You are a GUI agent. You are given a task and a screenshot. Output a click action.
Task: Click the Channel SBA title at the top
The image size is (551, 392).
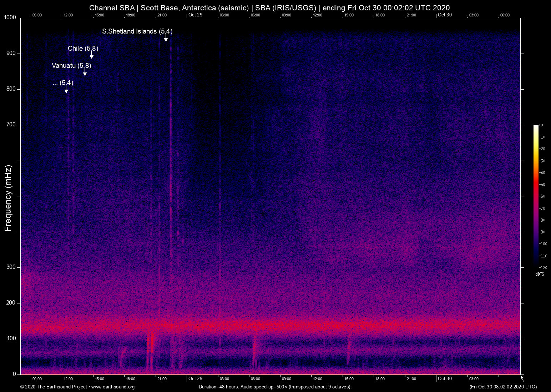pyautogui.click(x=269, y=8)
